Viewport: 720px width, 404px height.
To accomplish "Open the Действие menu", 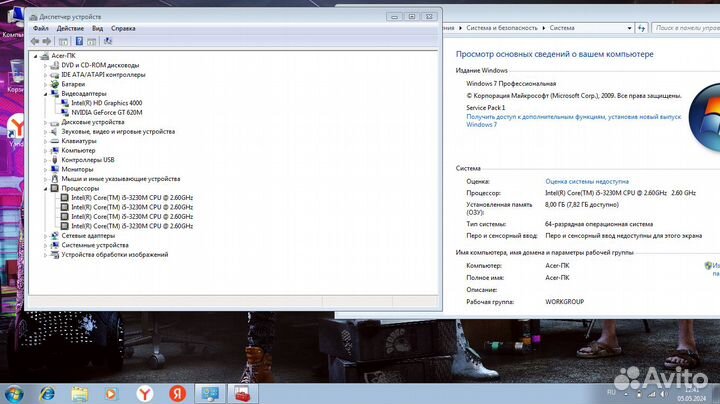I will pos(70,28).
